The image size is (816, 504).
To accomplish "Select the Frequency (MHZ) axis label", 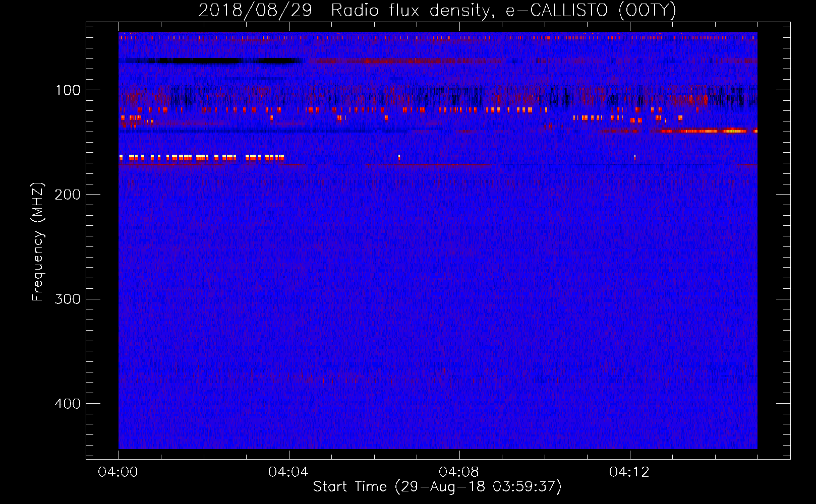I will pyautogui.click(x=38, y=241).
